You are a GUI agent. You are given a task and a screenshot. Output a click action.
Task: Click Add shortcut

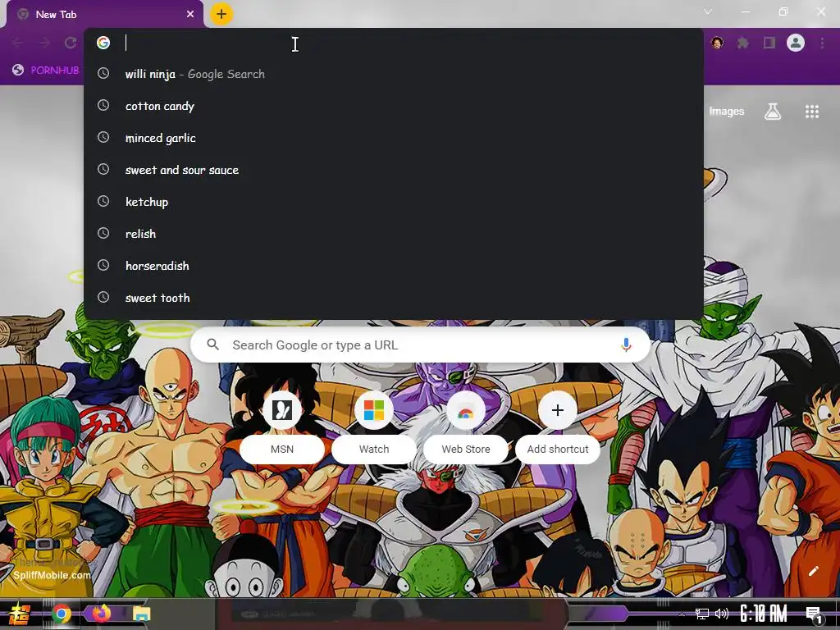558,428
